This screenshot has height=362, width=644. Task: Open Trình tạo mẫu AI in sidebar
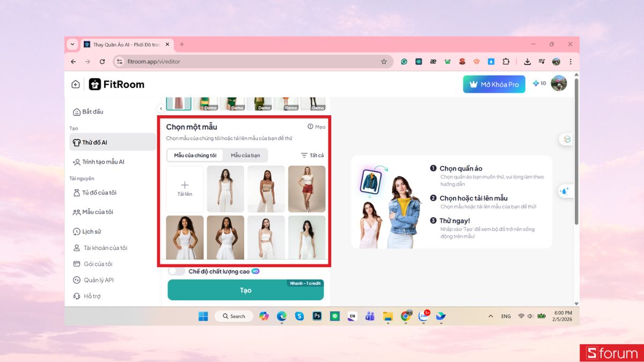[x=98, y=161]
